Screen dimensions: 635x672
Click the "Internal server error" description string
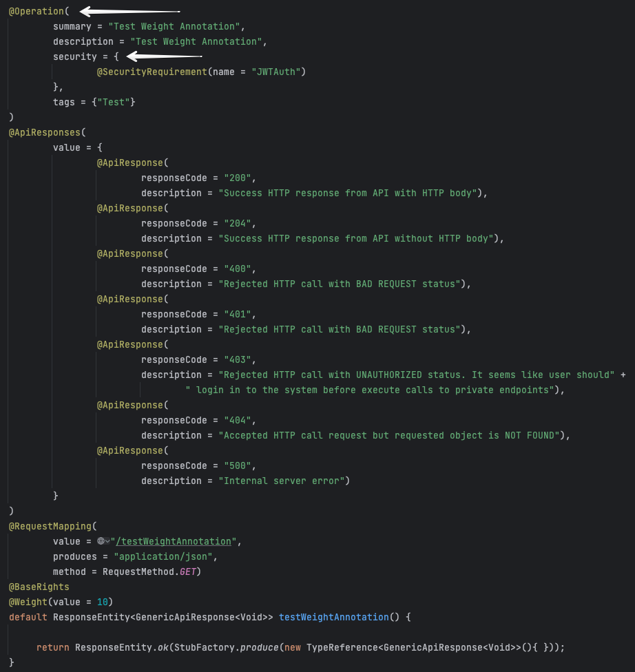(x=284, y=481)
